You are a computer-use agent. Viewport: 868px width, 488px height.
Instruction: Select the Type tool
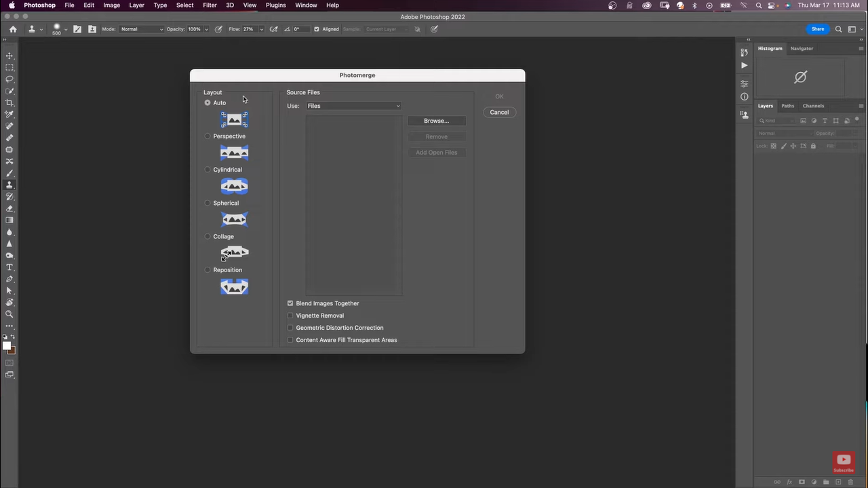(x=9, y=267)
